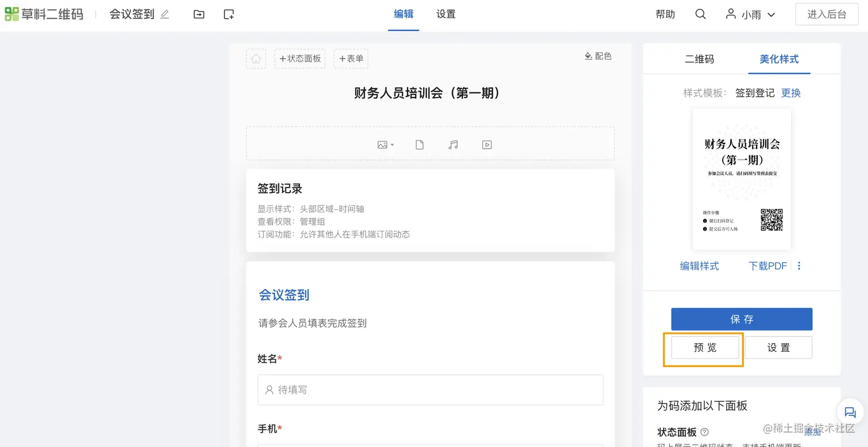Screen dimensions: 868x447
Task: Click the 状态面板 help question icon
Action: [705, 432]
